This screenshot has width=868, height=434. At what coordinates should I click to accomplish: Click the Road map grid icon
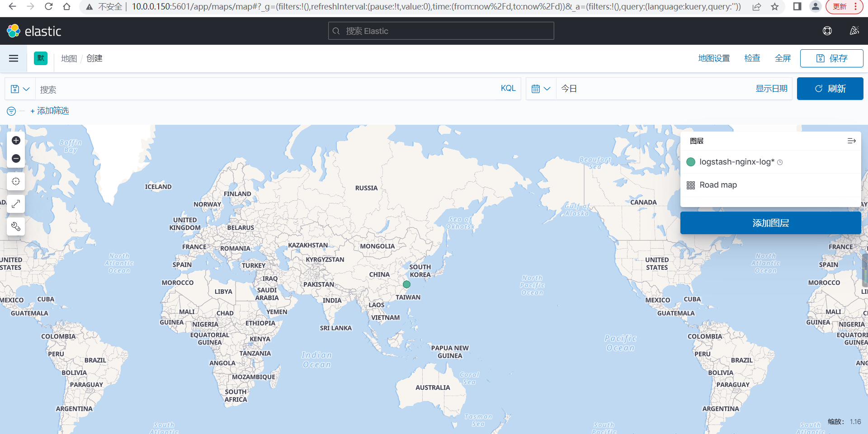691,185
